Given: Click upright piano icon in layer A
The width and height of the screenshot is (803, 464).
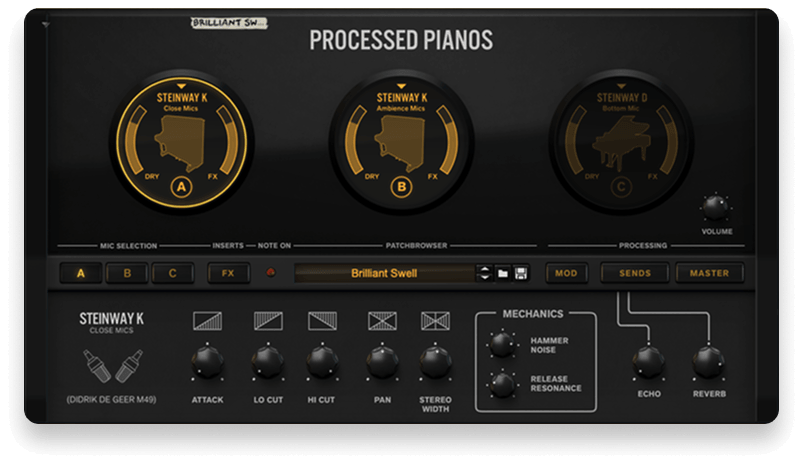Looking at the screenshot, I should point(181,143).
